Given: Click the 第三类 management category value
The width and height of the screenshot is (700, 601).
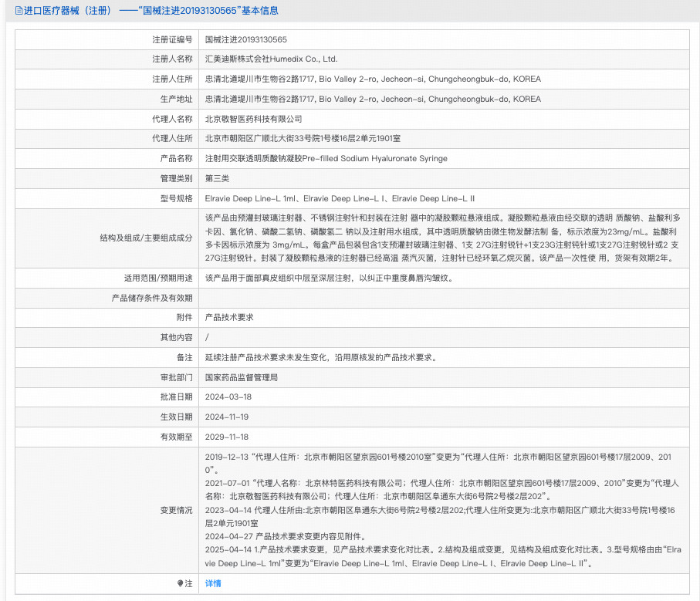Looking at the screenshot, I should pyautogui.click(x=217, y=178).
